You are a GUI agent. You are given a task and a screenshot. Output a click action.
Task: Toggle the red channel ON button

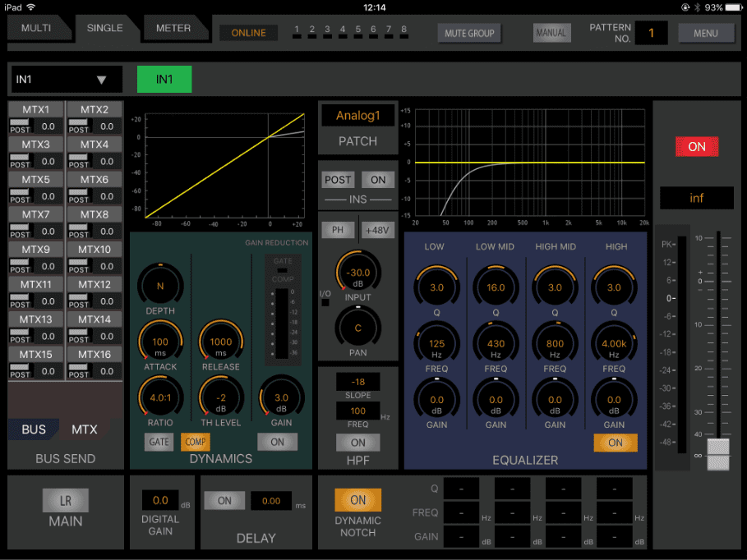click(697, 147)
